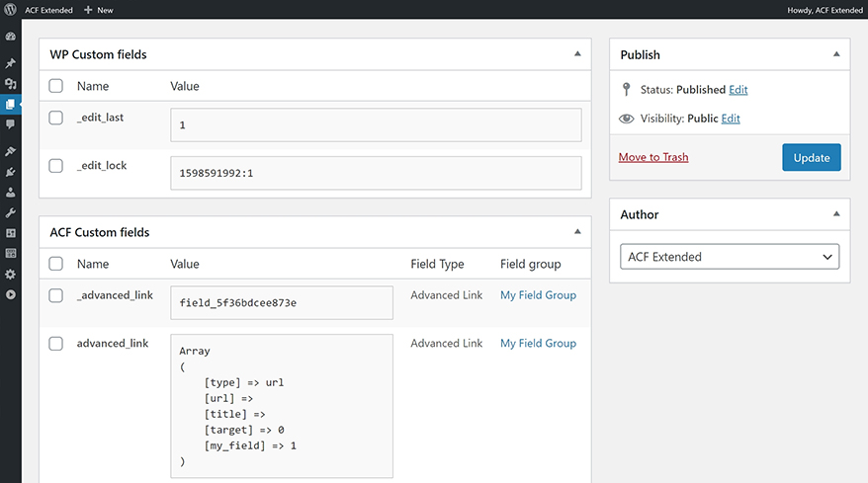The width and height of the screenshot is (868, 483).
Task: Check the _edit_last custom field checkbox
Action: [x=56, y=118]
